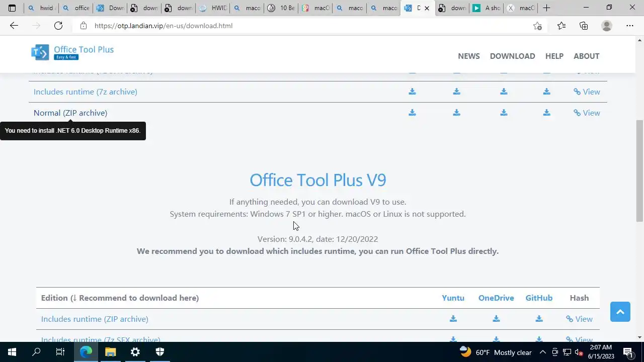The height and width of the screenshot is (362, 644).
Task: Switch to the 'office' search tab
Action: click(76, 8)
